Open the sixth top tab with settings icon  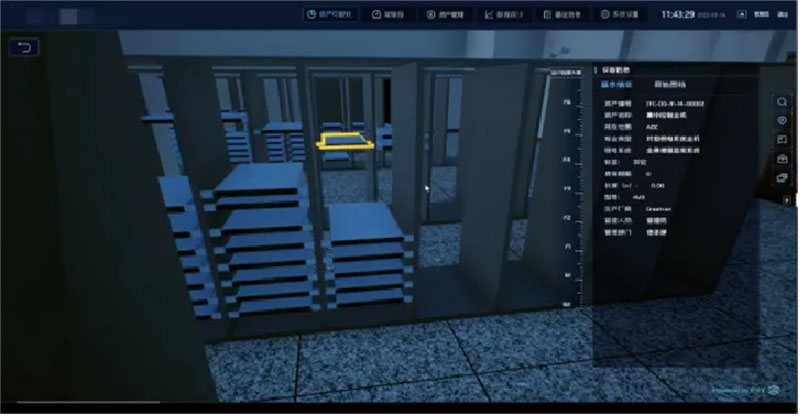[x=623, y=15]
